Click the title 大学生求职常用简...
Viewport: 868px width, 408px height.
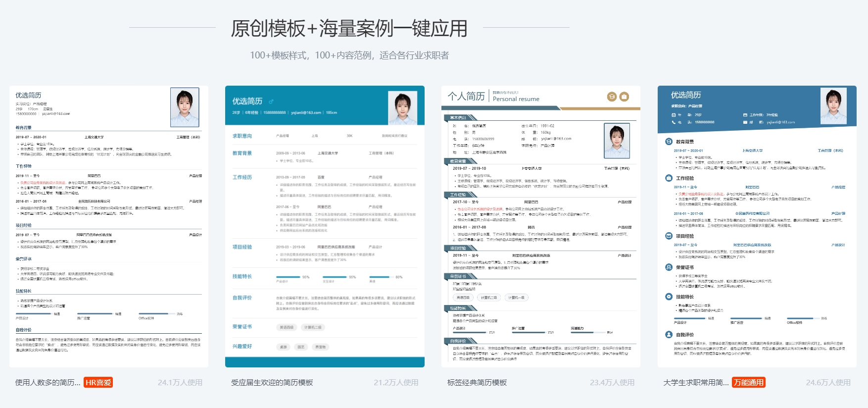696,383
